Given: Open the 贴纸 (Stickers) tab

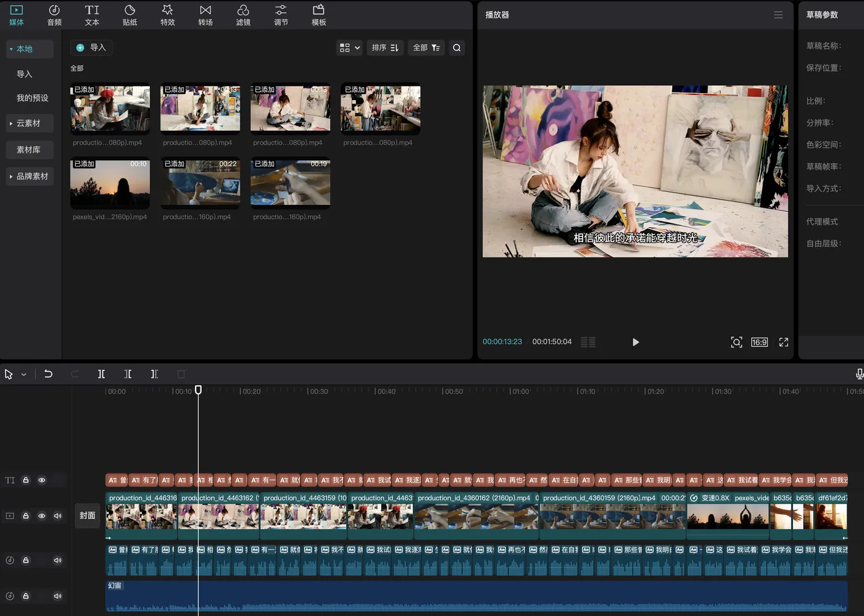Looking at the screenshot, I should 130,15.
